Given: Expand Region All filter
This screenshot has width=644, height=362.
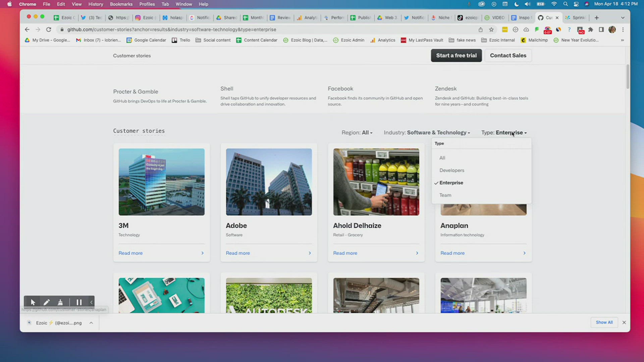Looking at the screenshot, I should click(x=357, y=133).
